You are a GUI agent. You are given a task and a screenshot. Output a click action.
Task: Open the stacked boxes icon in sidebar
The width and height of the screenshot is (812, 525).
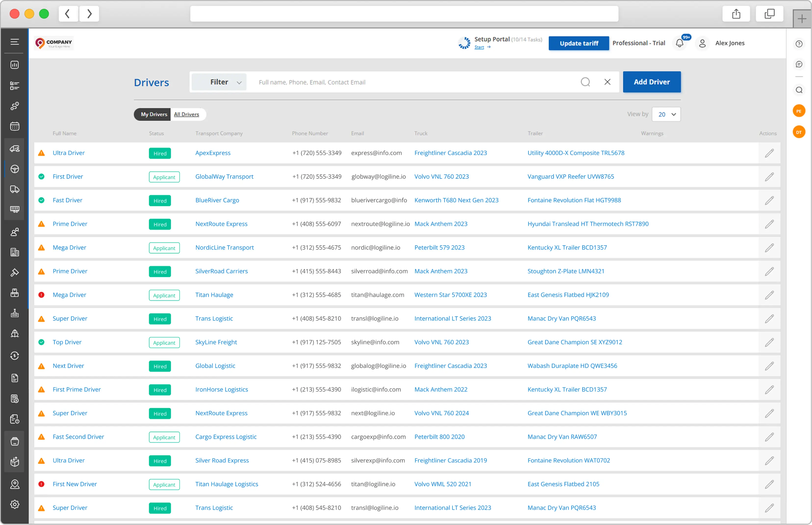[14, 293]
